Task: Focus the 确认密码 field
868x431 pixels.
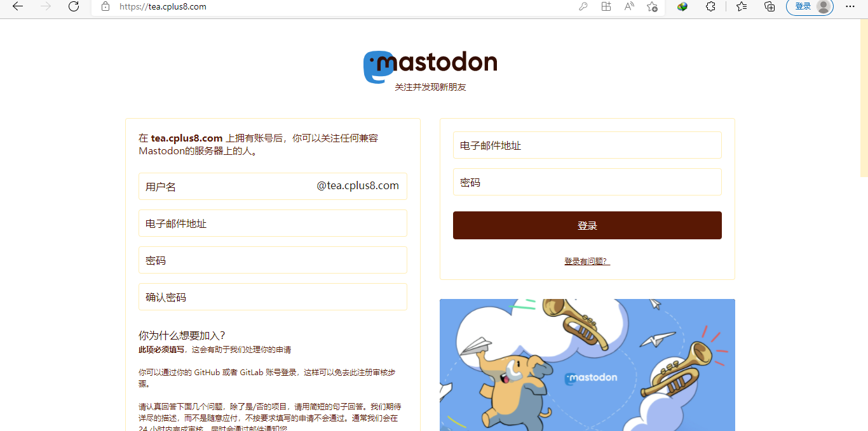Action: click(273, 297)
